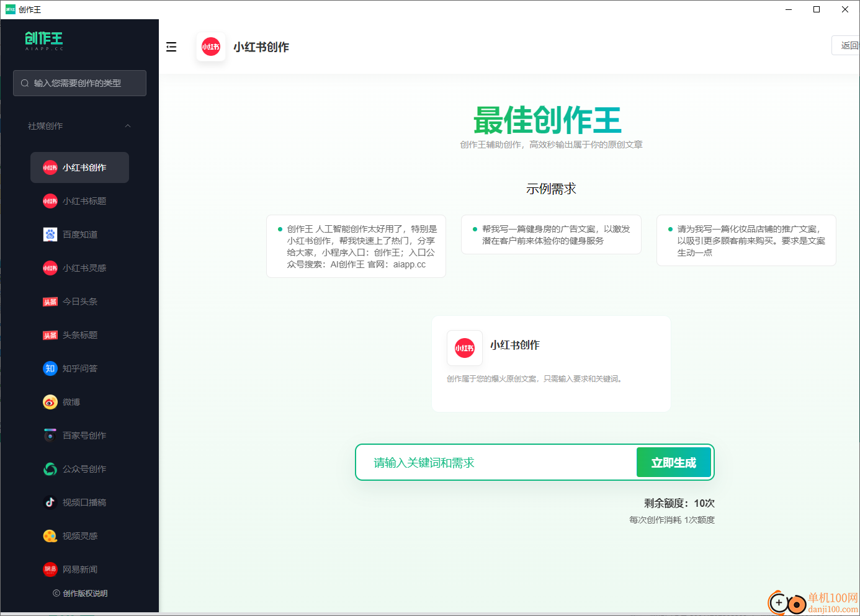Click the 百度知道 paw icon
This screenshot has height=616, width=860.
(50, 234)
